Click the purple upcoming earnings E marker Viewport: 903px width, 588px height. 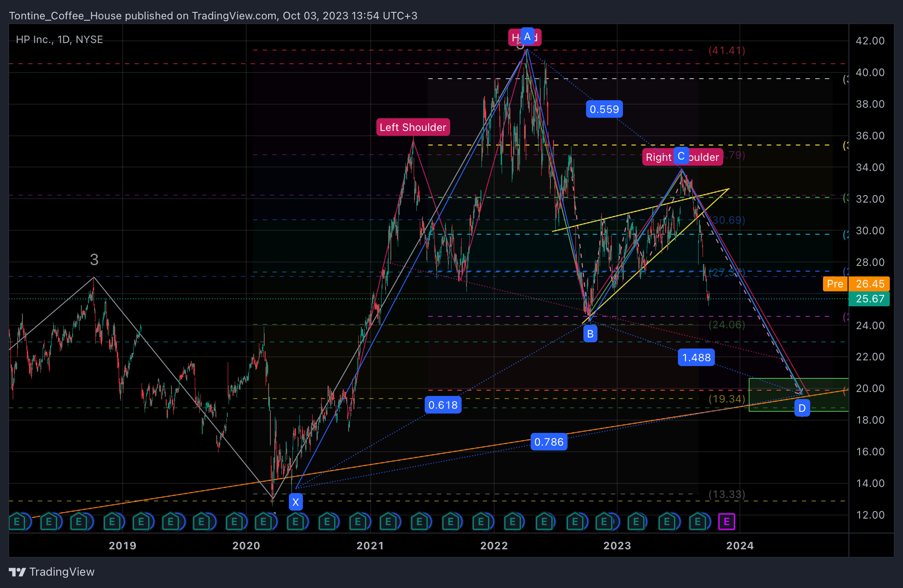pos(726,522)
